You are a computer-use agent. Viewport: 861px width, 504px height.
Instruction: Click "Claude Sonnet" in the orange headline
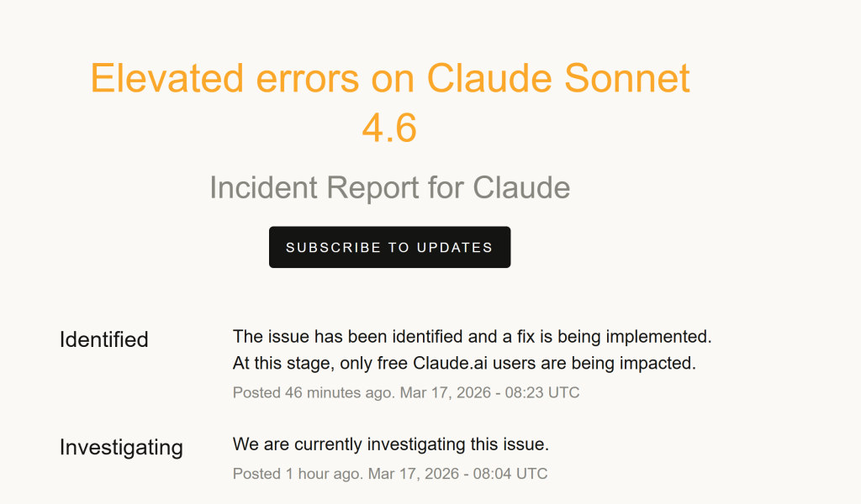click(x=558, y=79)
